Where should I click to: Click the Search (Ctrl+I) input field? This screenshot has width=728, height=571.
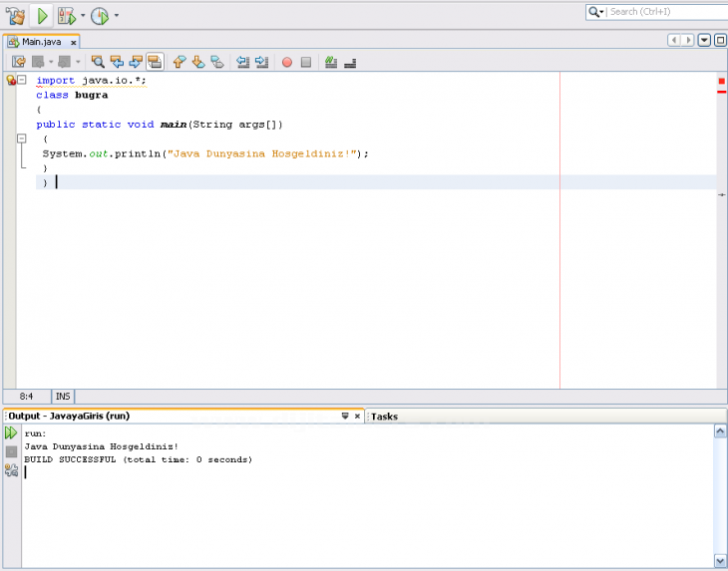(667, 12)
